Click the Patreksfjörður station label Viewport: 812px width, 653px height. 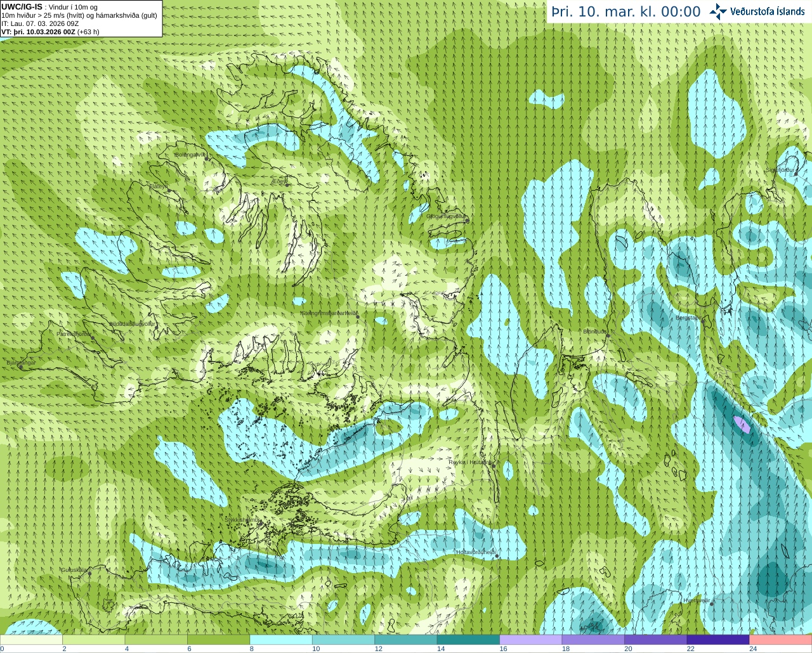[x=74, y=333]
